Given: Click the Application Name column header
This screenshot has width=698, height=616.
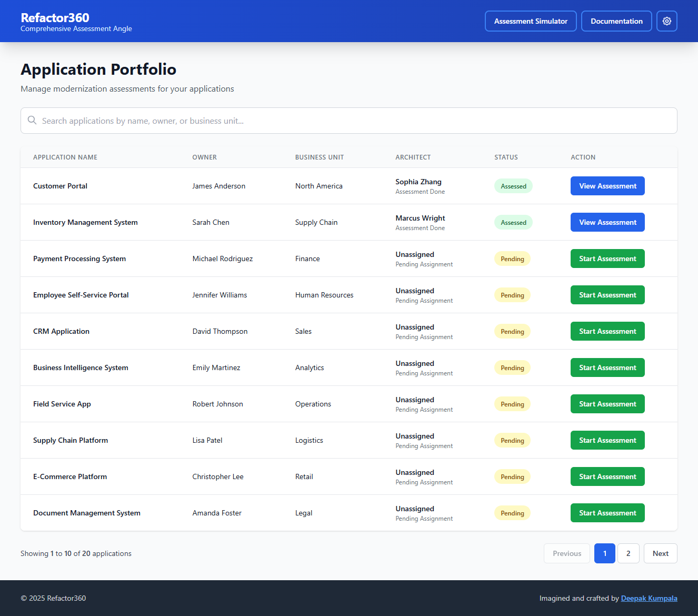Looking at the screenshot, I should pos(65,157).
